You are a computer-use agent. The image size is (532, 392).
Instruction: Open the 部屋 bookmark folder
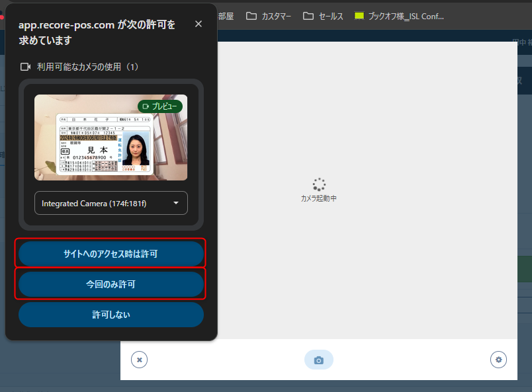pyautogui.click(x=226, y=16)
